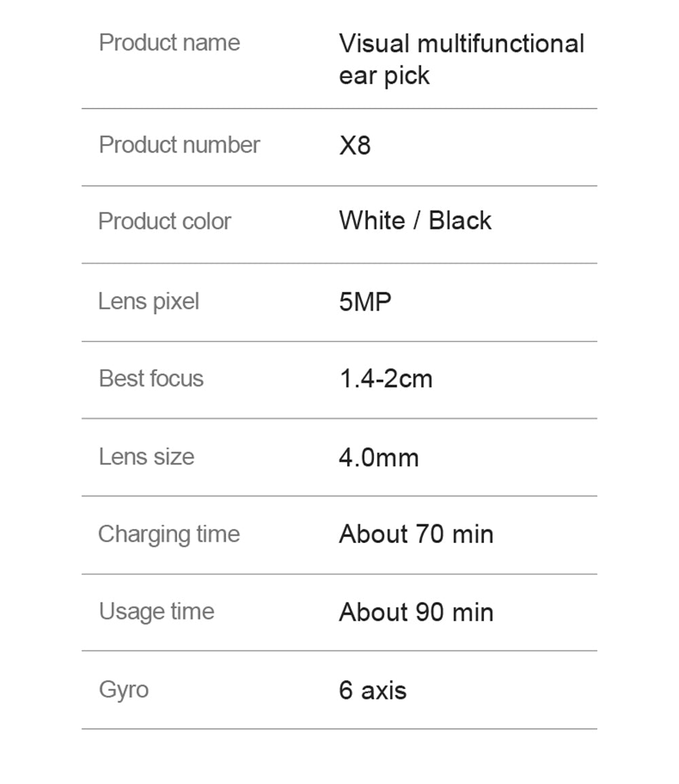679x784 pixels.
Task: Click the "Usage time" label
Action: coord(156,612)
